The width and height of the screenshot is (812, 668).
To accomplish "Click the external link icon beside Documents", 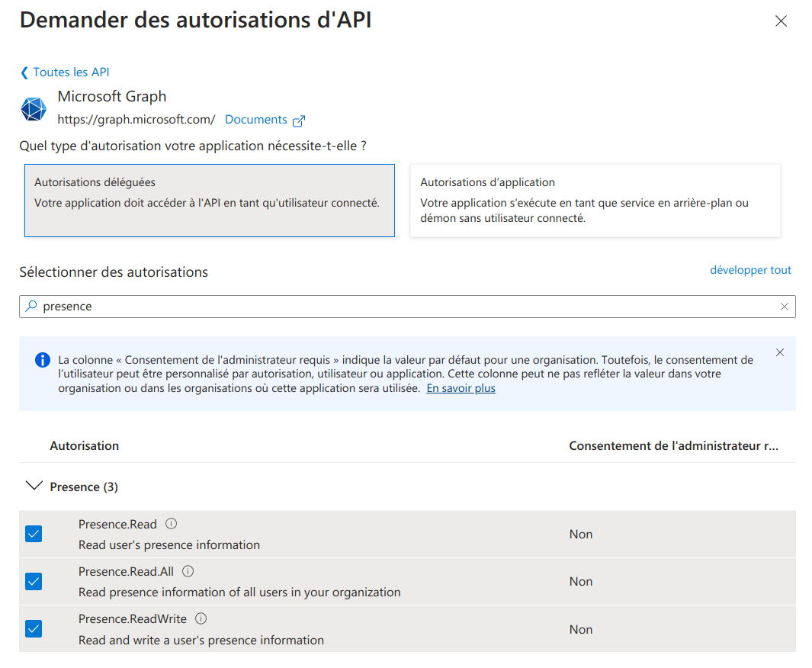I will pos(299,120).
